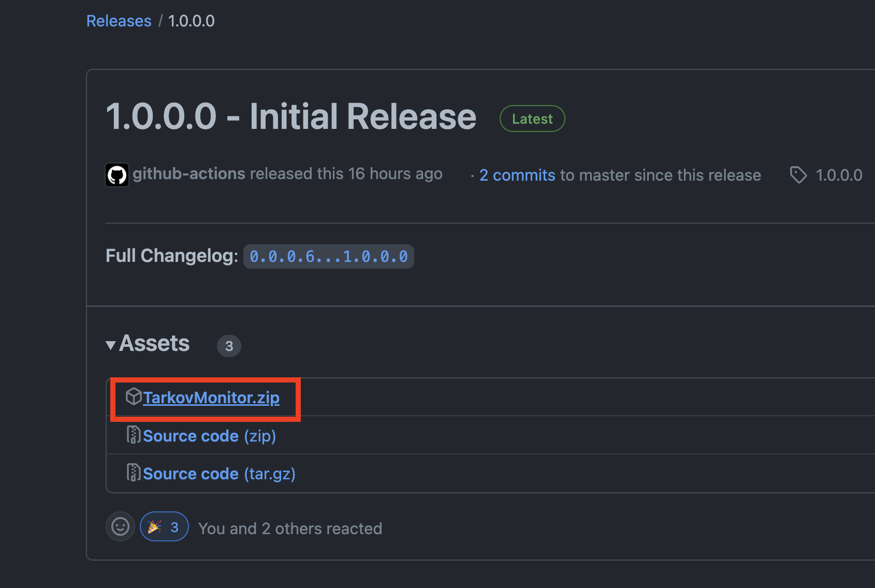Click the 3 badge next to Assets

coord(229,346)
